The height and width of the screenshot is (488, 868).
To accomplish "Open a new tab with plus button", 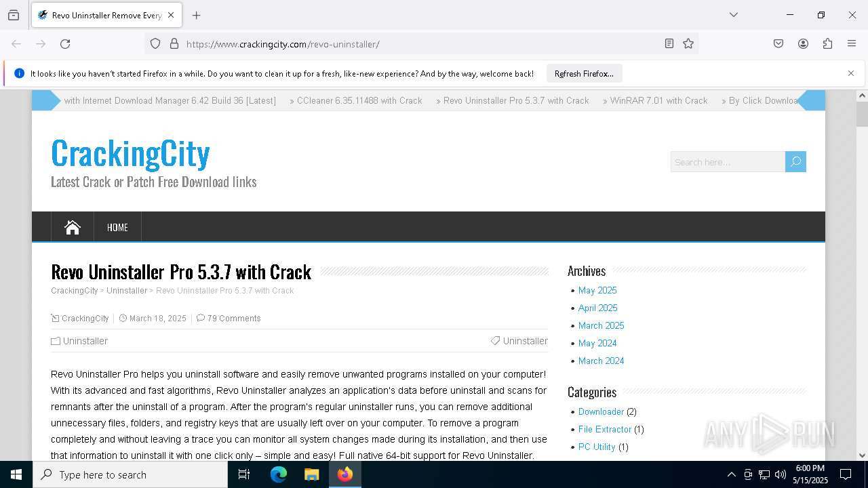I will [x=196, y=15].
